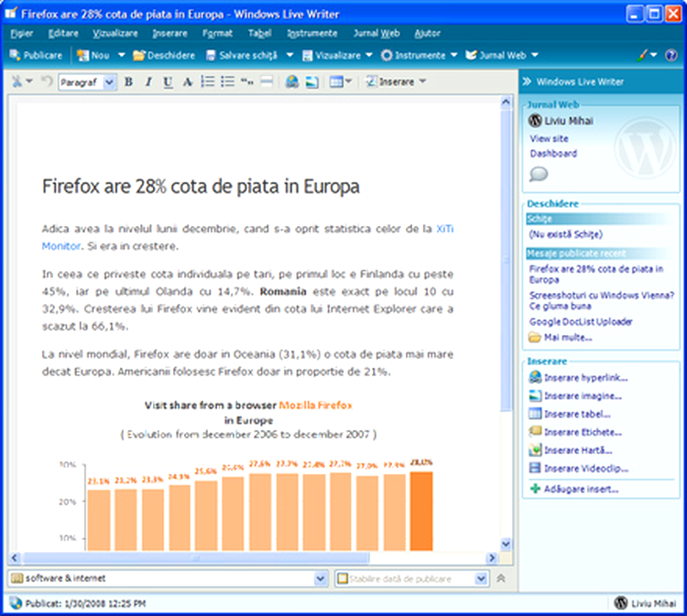Click the Liviu Mihai status bar WordPress icon
The image size is (687, 616).
(x=621, y=603)
